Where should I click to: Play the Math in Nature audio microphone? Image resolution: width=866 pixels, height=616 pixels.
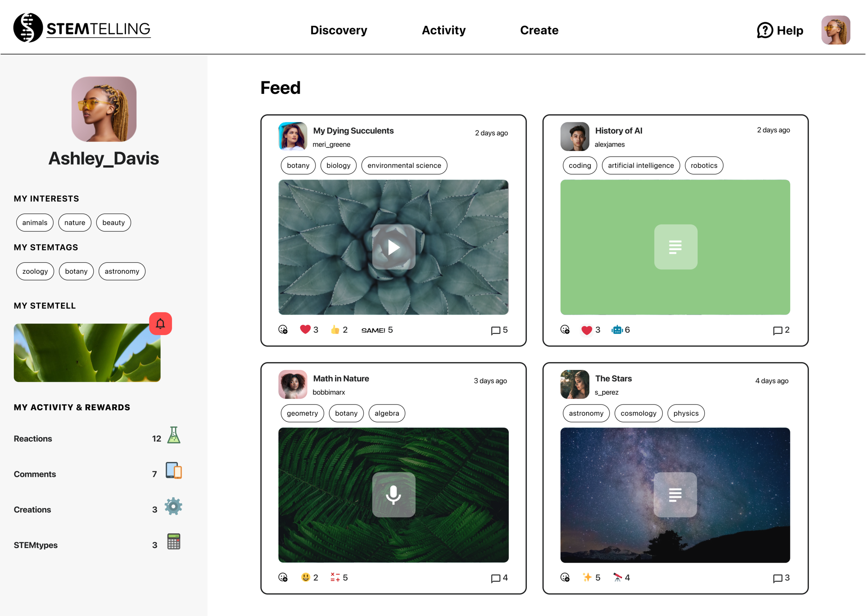point(394,495)
